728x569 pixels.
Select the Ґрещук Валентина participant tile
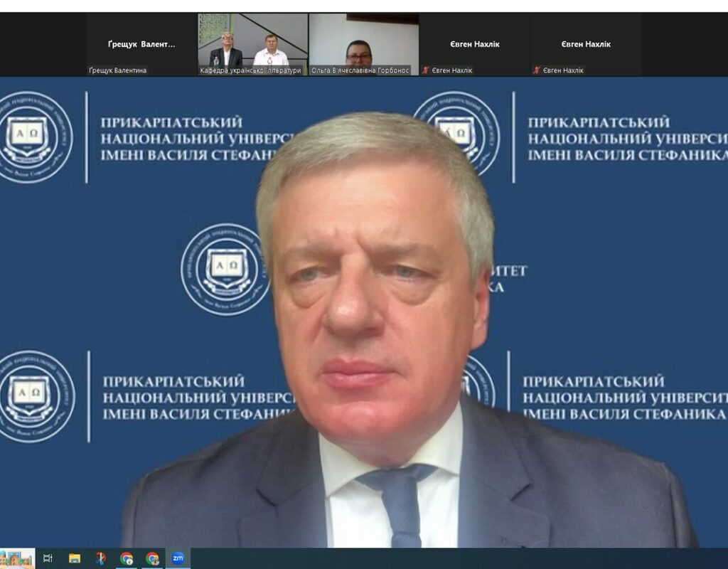pyautogui.click(x=141, y=44)
